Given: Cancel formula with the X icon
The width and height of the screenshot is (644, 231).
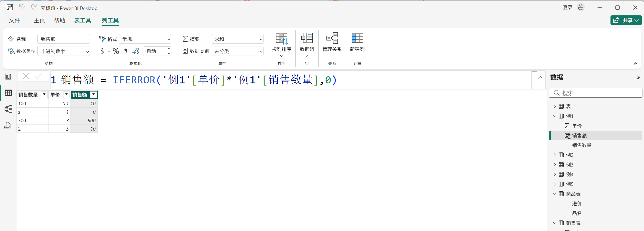Looking at the screenshot, I should [26, 76].
